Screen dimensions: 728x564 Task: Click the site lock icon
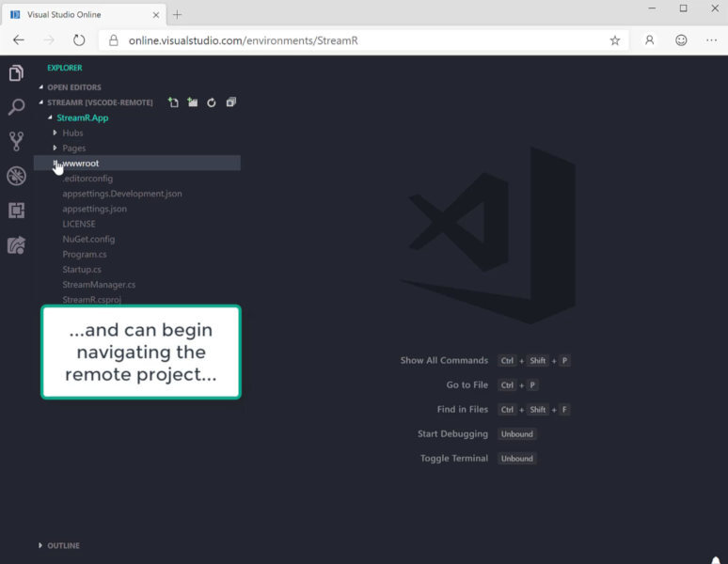point(113,40)
